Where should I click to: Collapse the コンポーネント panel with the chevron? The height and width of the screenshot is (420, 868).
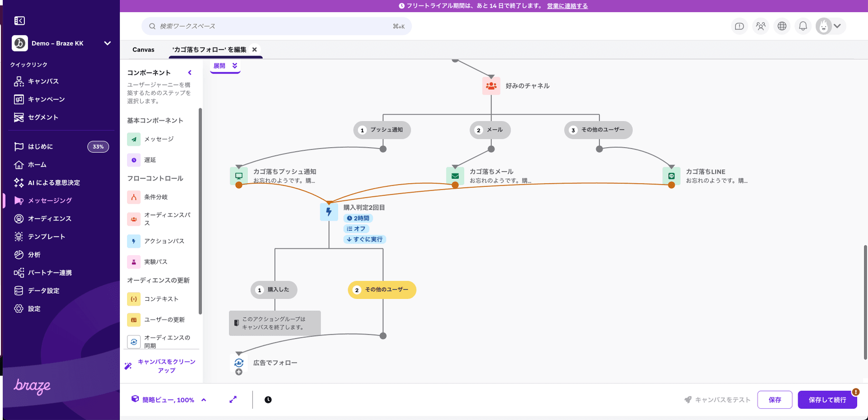(189, 72)
